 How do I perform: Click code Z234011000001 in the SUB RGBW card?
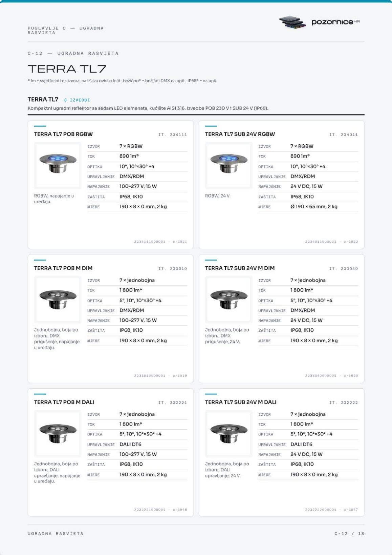[x=321, y=242]
